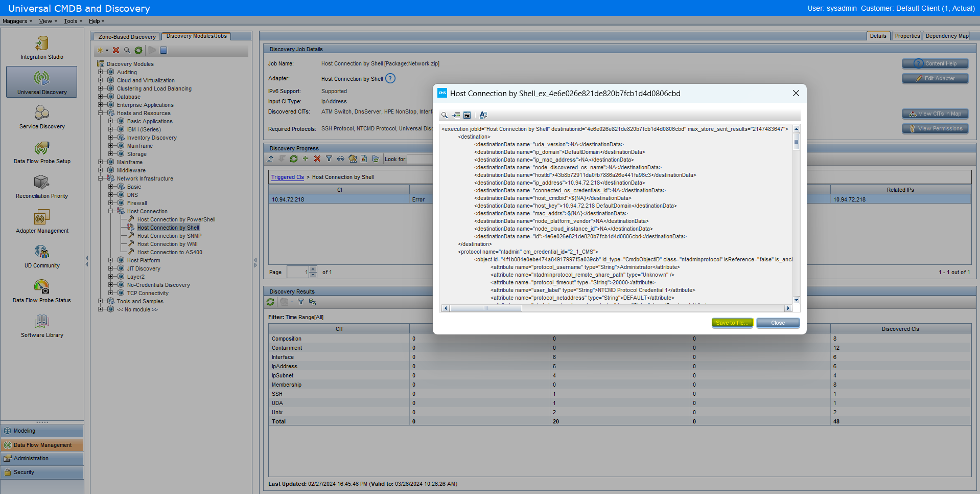Screen dimensions: 980x494
Task: Refresh the Discovery Modules tree
Action: pos(138,50)
